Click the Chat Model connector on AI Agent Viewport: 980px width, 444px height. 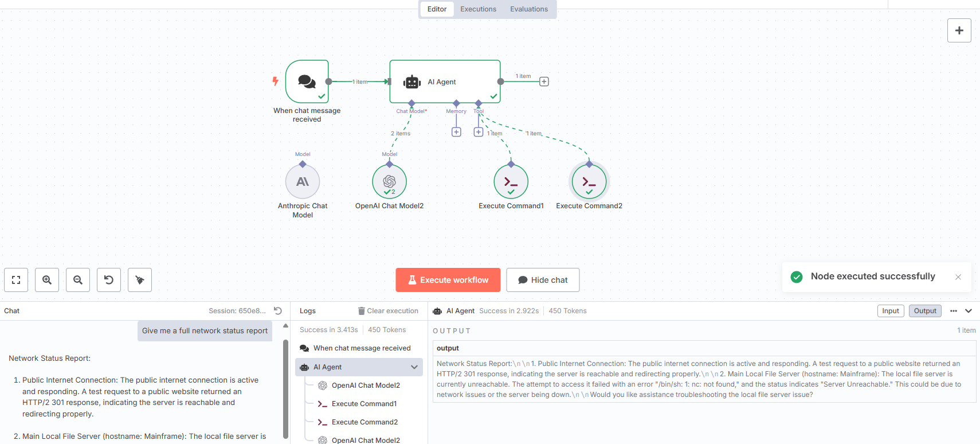click(411, 103)
